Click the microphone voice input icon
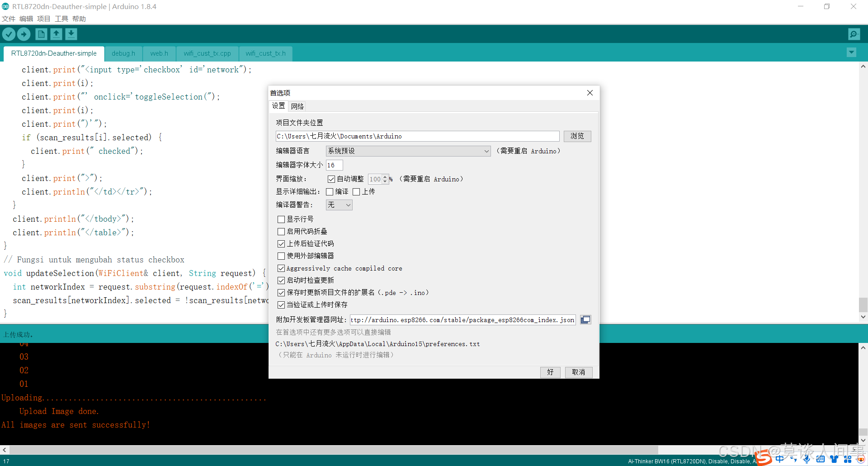 807,459
